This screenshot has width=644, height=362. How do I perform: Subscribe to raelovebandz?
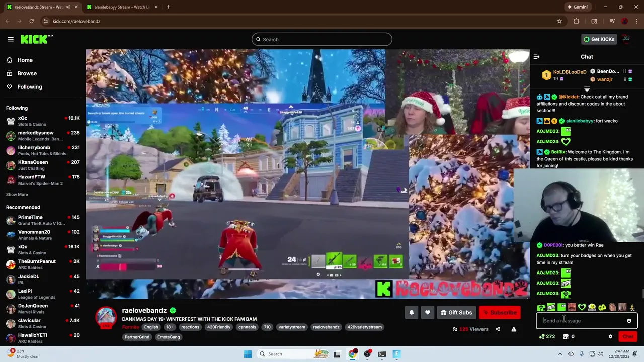tap(500, 313)
